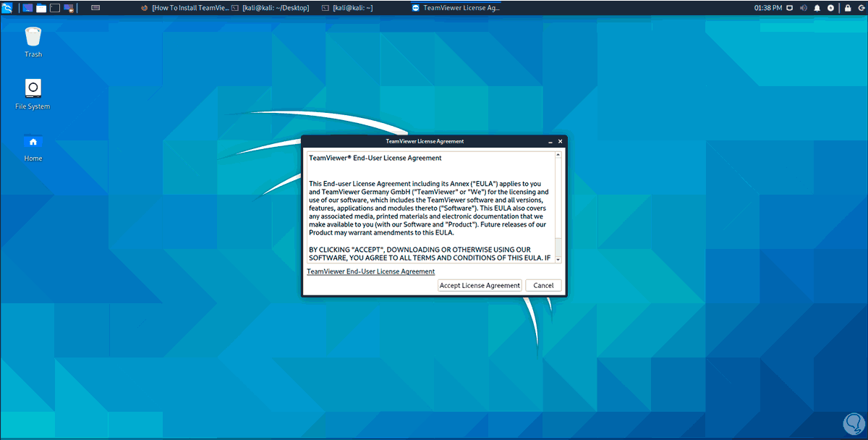Click the fourth panel launcher with orange badge
Image resolution: width=868 pixels, height=440 pixels.
(x=69, y=8)
